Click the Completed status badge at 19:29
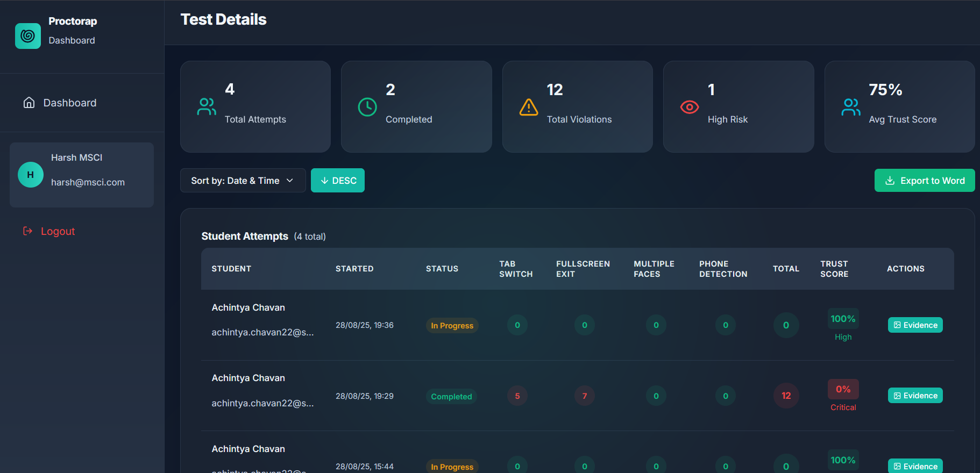 point(451,397)
